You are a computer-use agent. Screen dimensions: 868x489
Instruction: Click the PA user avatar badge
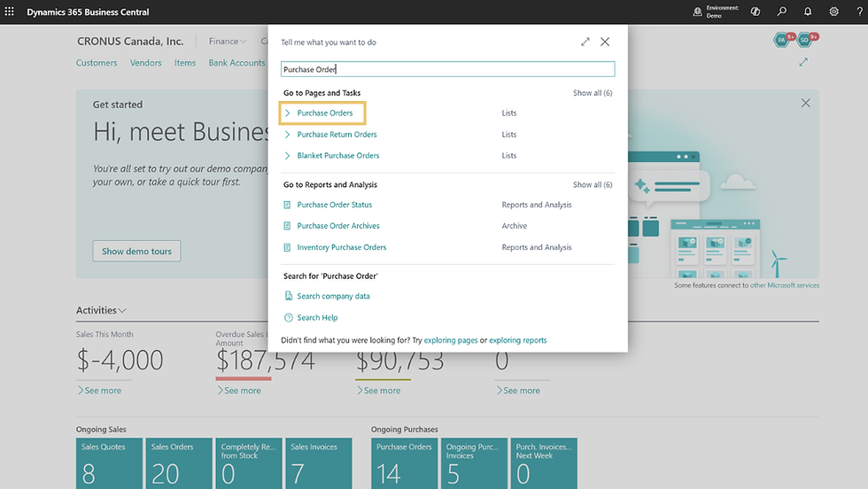(x=781, y=40)
